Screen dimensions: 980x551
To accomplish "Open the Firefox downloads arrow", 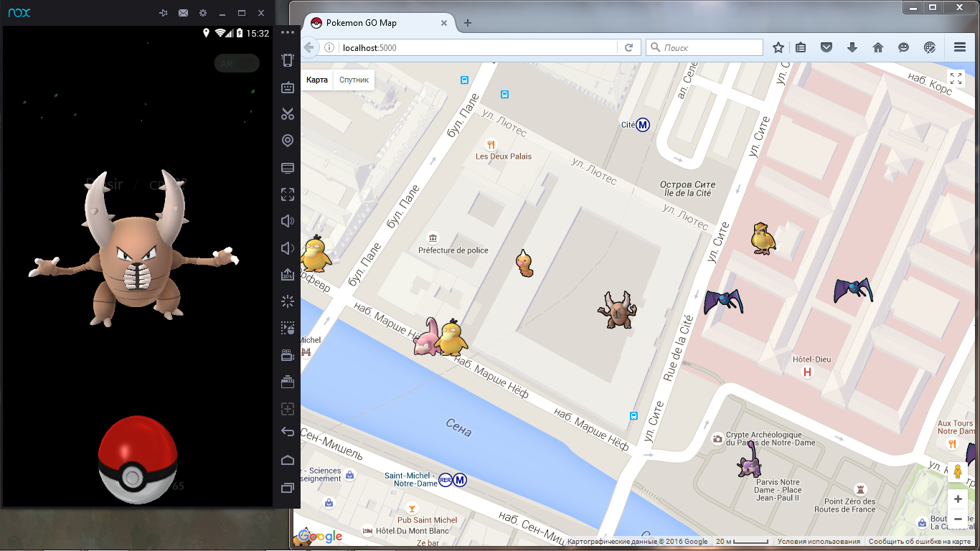I will pyautogui.click(x=852, y=47).
